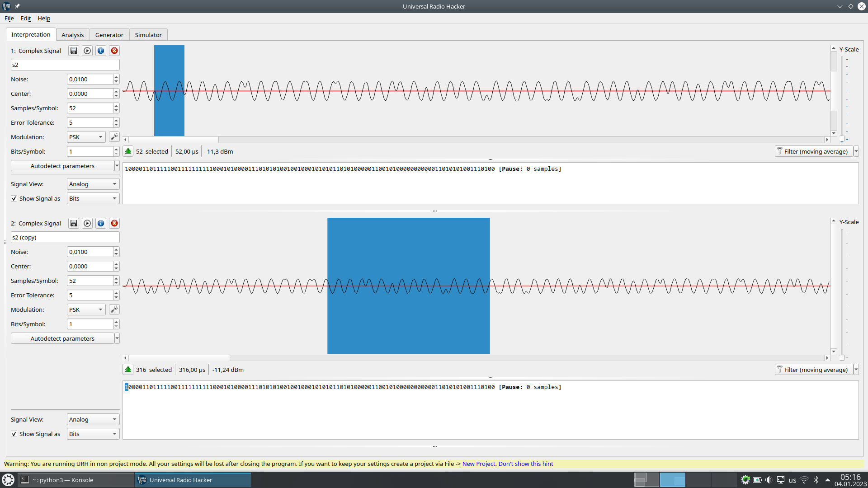Click horizontal scrollbar under signal 1 waveform
868x488 pixels.
click(476, 140)
